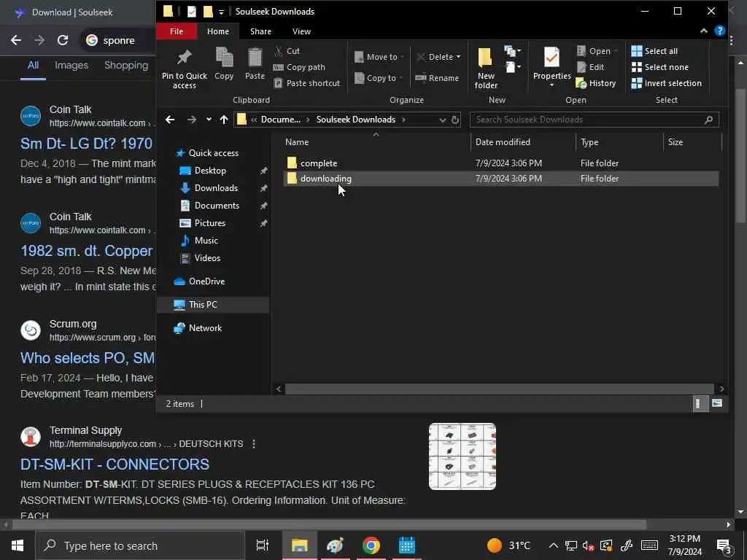Collapse the ribbon with the chevron
The image size is (747, 560).
704,31
